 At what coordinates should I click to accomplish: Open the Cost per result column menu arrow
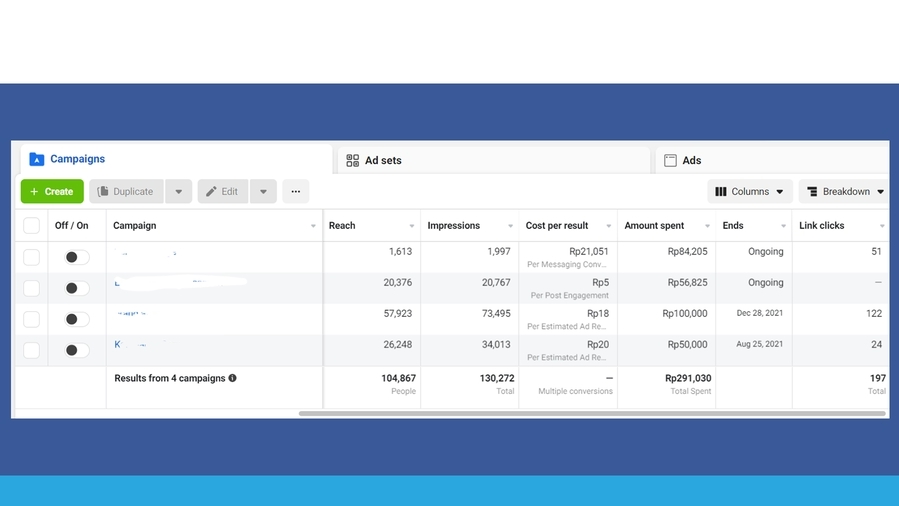click(609, 226)
